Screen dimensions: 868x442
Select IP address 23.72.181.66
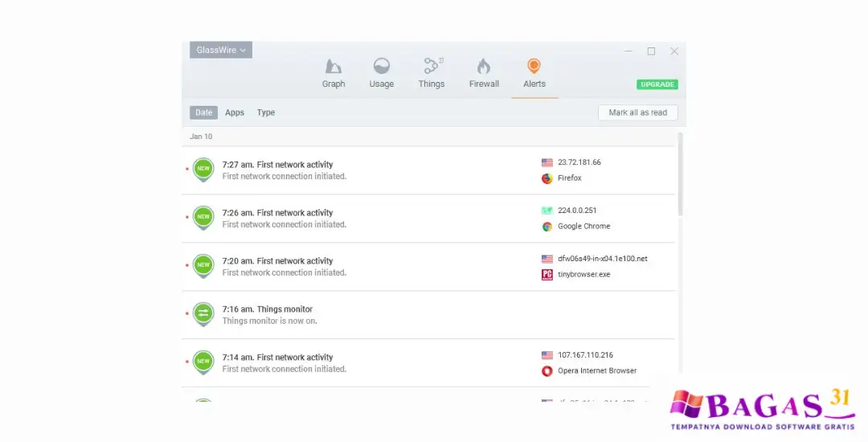(579, 162)
